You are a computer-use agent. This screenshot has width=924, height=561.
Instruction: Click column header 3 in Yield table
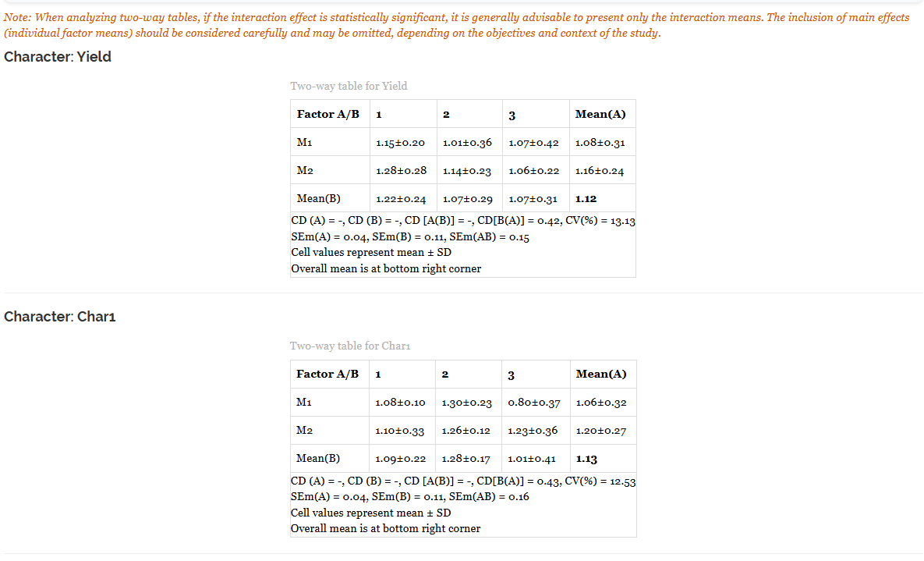pyautogui.click(x=512, y=115)
